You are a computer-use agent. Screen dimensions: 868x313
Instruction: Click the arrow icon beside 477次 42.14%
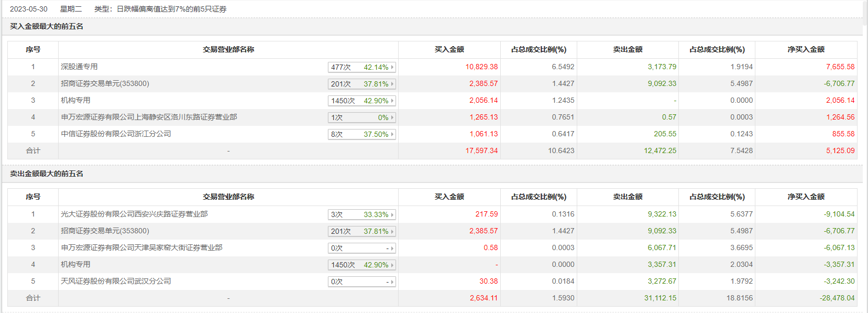392,67
